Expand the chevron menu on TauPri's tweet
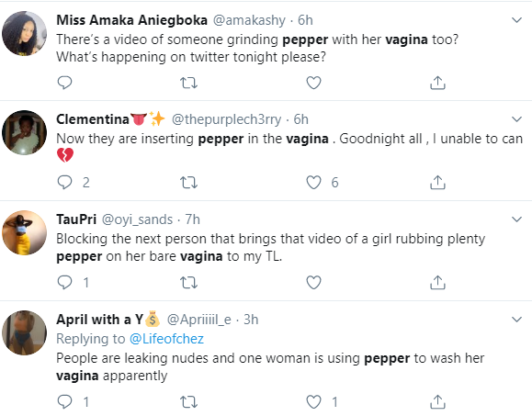This screenshot has height=416, width=532. 516,219
